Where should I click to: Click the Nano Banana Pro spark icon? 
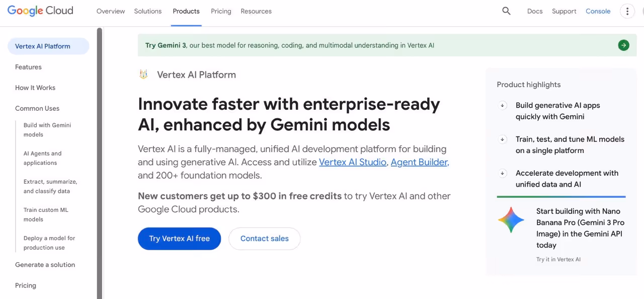[x=511, y=219]
